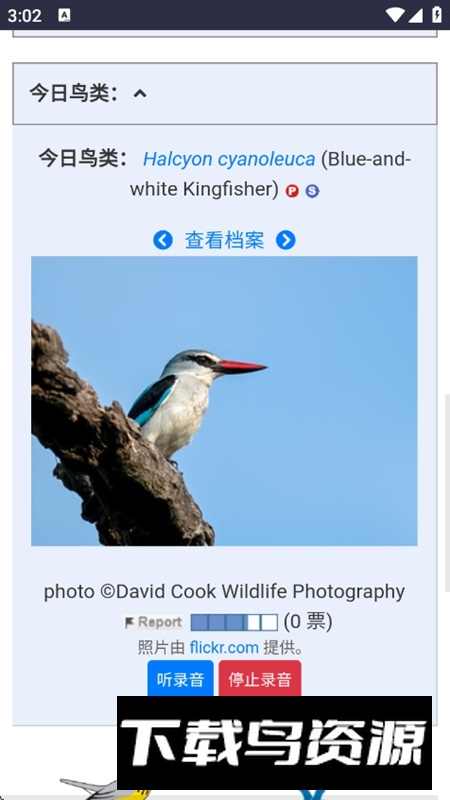Tap the keyboard indicator icon in status bar

tap(64, 15)
